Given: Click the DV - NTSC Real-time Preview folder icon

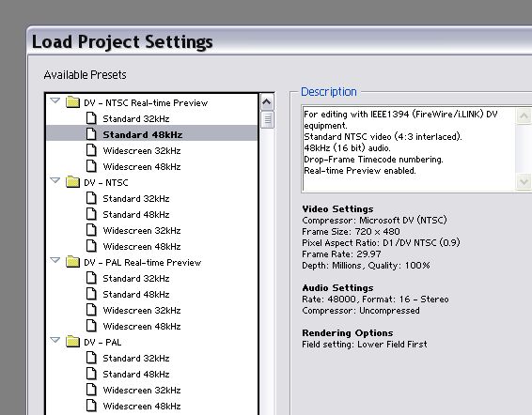Looking at the screenshot, I should [72, 102].
